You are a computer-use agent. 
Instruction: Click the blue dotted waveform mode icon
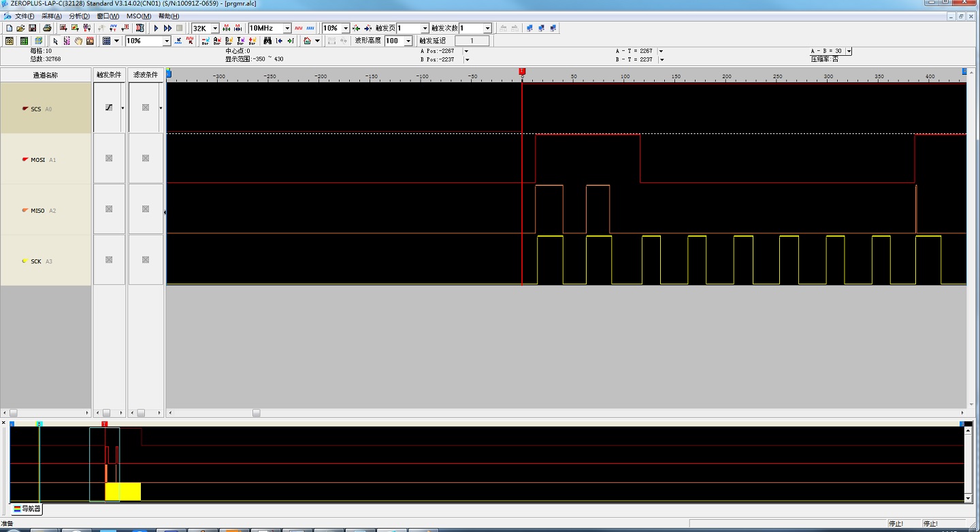pos(310,28)
